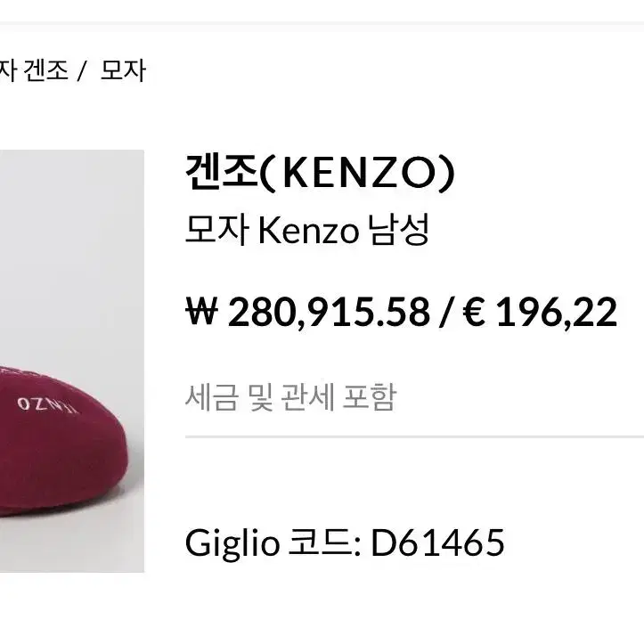The image size is (644, 644).
Task: Click the Giglio 코드 label
Action: [273, 542]
